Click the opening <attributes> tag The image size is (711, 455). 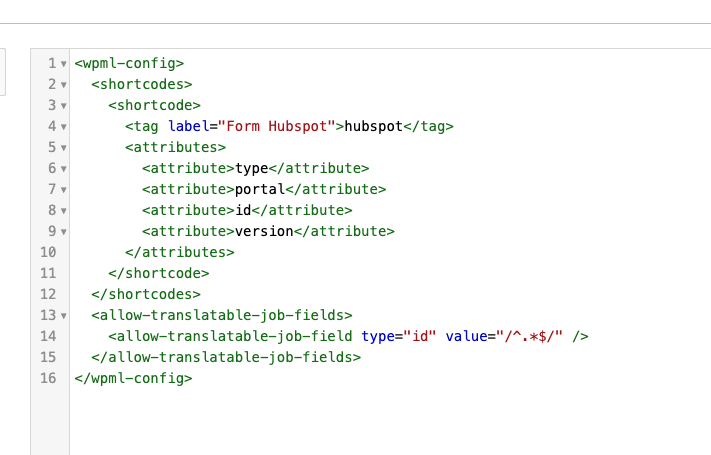point(175,147)
